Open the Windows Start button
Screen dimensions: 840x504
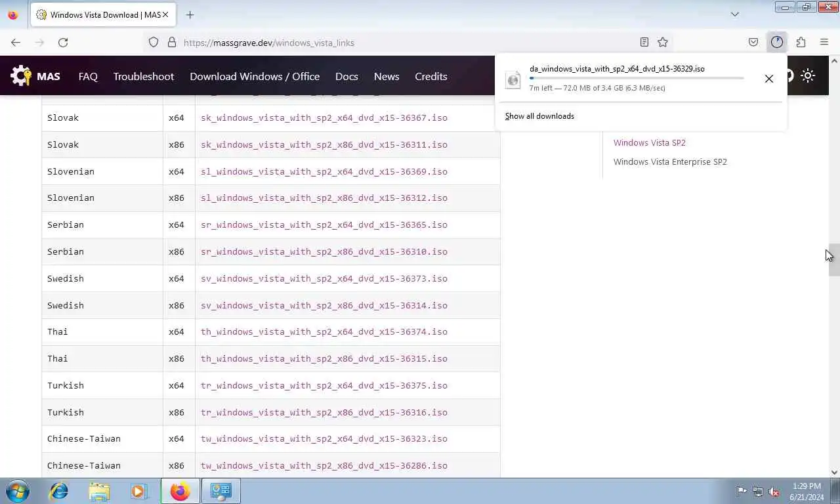pos(18,491)
